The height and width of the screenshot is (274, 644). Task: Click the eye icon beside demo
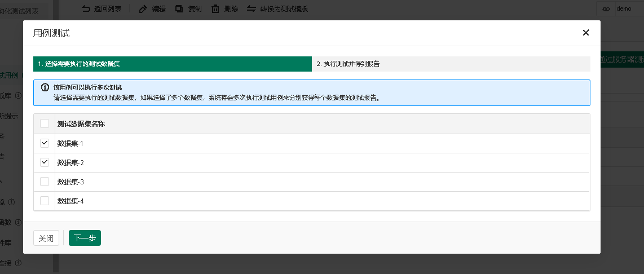[607, 9]
